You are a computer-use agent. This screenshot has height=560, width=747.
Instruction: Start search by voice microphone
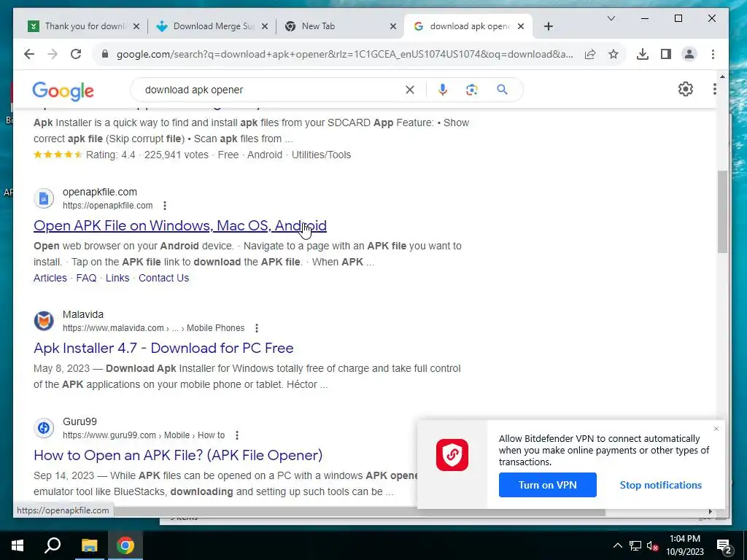(443, 90)
